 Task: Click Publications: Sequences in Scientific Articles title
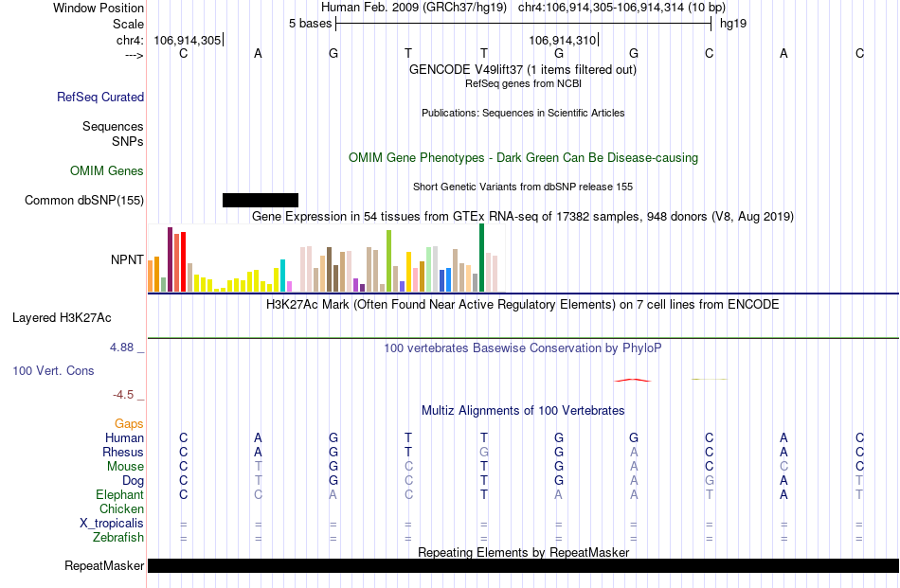[523, 113]
